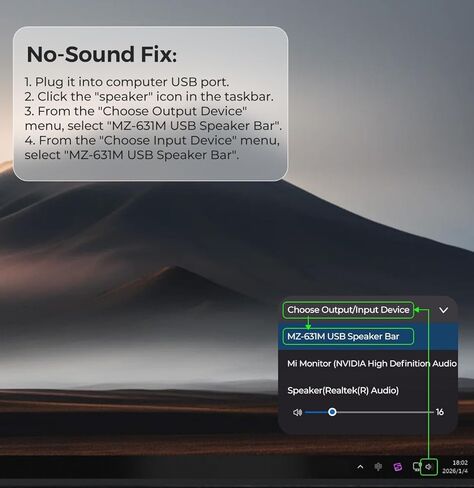
Task: Click the No-Sound Fix heading
Action: 102,54
